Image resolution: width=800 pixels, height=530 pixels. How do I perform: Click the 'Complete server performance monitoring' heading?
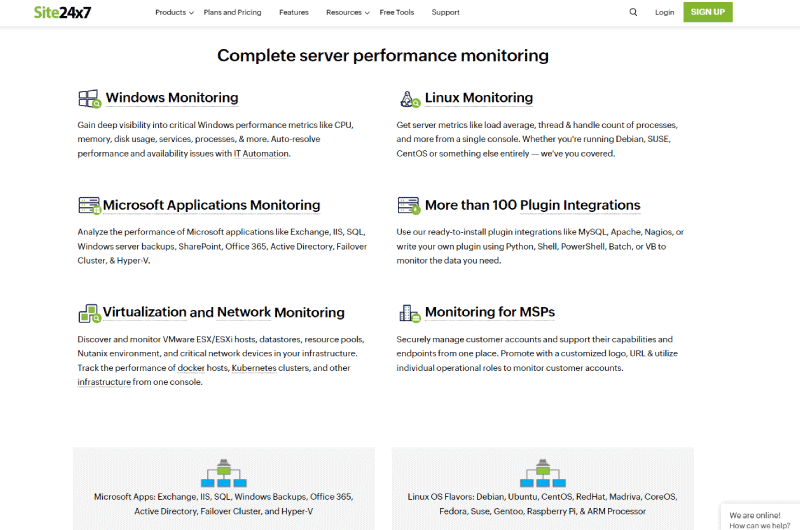pyautogui.click(x=383, y=55)
